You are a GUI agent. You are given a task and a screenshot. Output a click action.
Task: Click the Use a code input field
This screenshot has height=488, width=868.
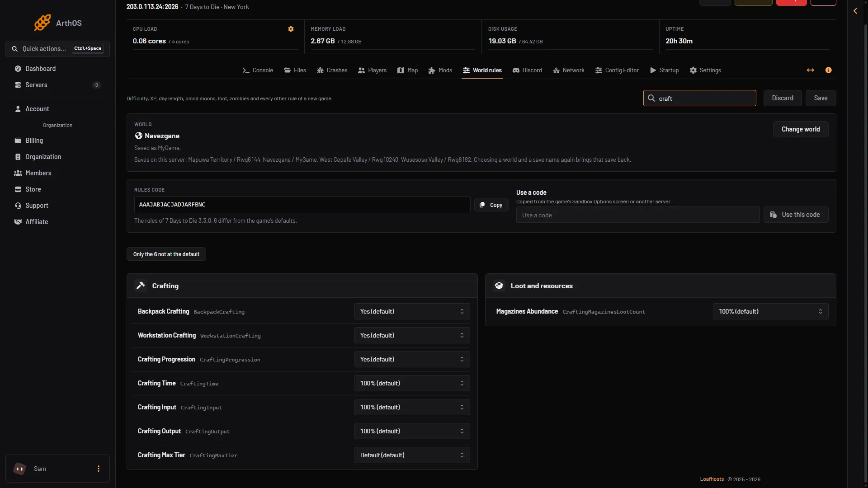637,215
